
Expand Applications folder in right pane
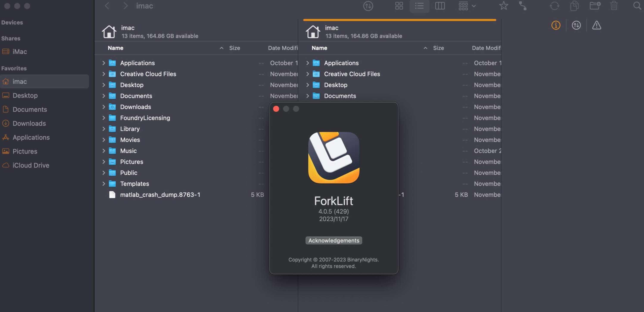point(307,63)
